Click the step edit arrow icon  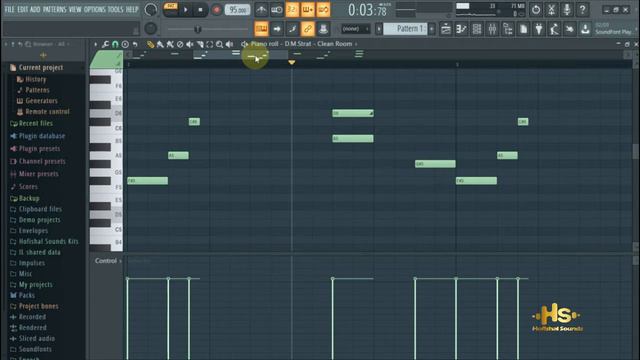click(277, 29)
